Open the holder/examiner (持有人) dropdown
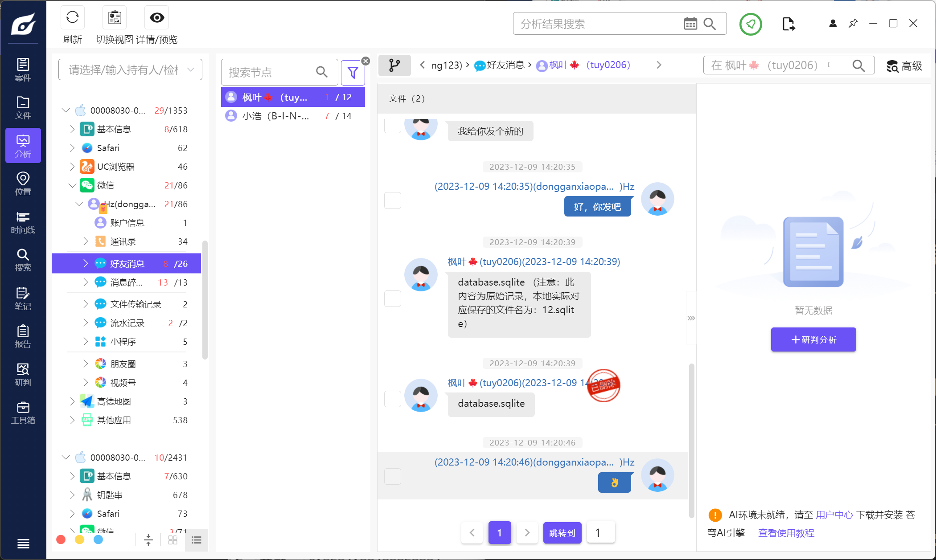The width and height of the screenshot is (936, 560). (130, 70)
